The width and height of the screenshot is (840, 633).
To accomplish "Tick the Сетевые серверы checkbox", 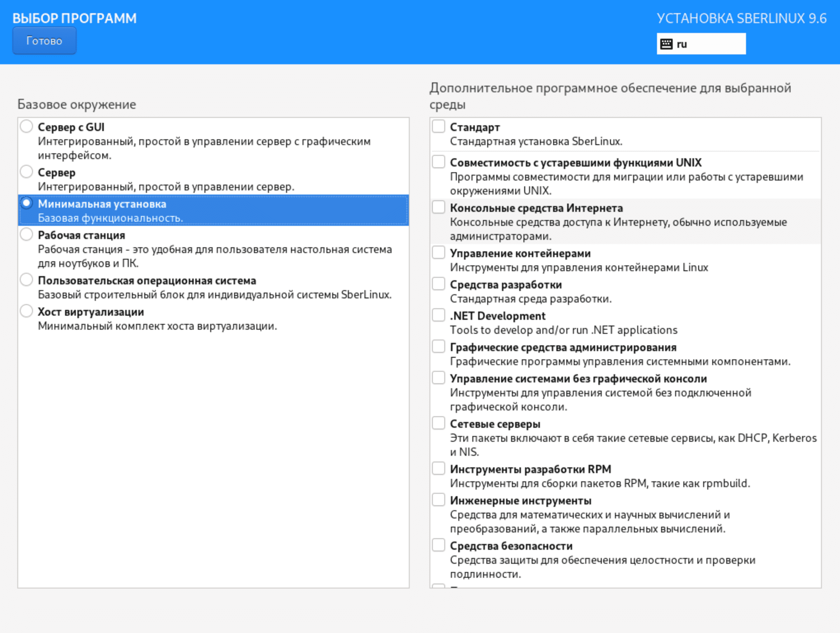I will pyautogui.click(x=439, y=423).
